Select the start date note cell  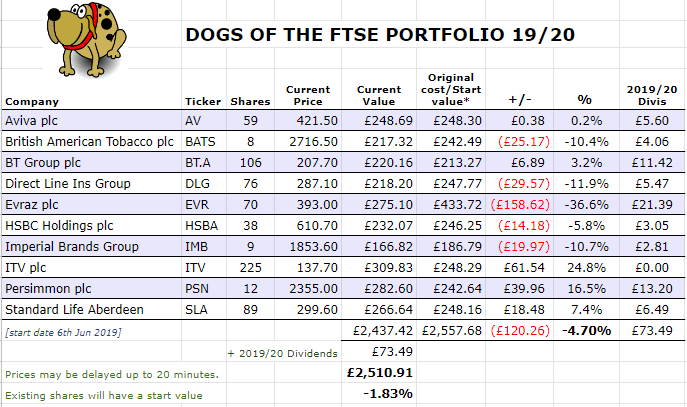pyautogui.click(x=63, y=333)
